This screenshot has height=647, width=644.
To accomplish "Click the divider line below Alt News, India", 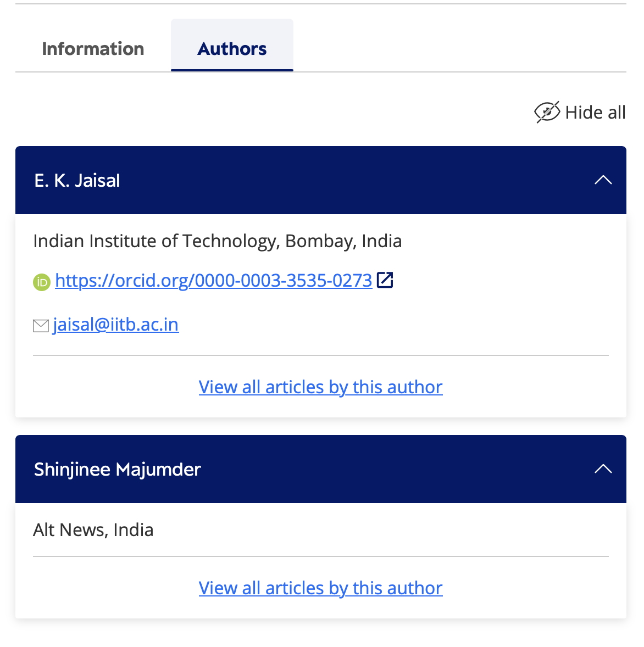I will (320, 556).
